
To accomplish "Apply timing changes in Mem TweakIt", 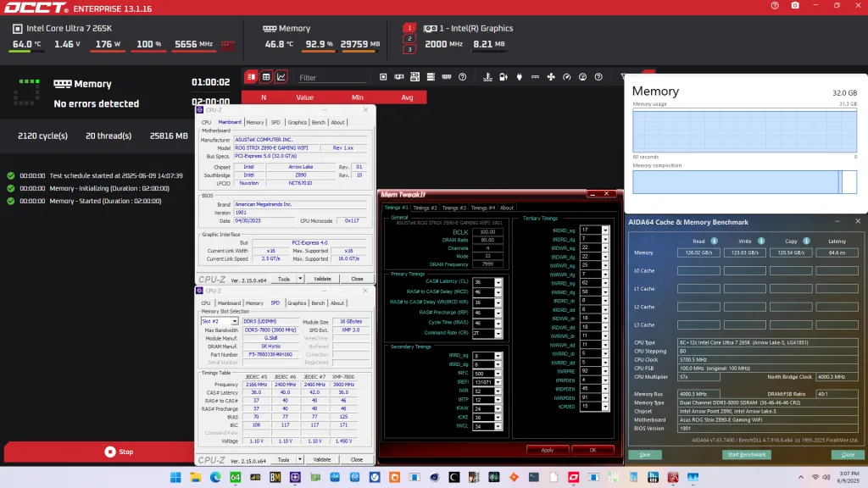I will coord(547,450).
